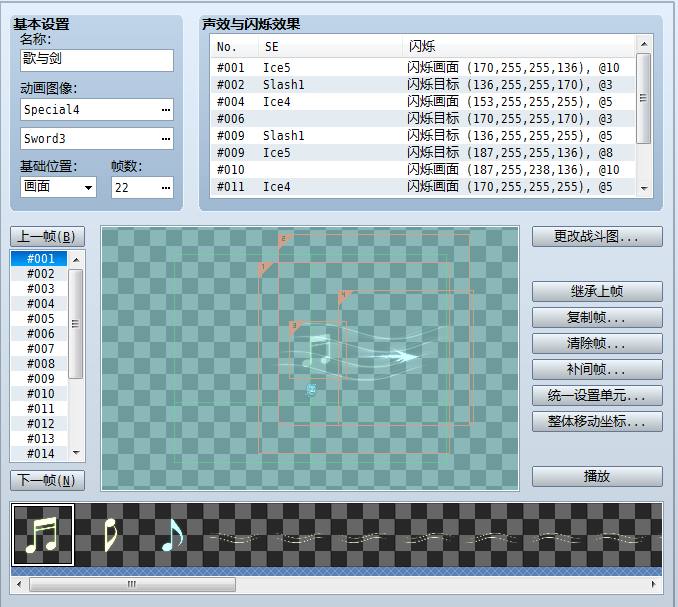
Task: Open the 基础位置 dropdown showing 画面
Action: 58,187
